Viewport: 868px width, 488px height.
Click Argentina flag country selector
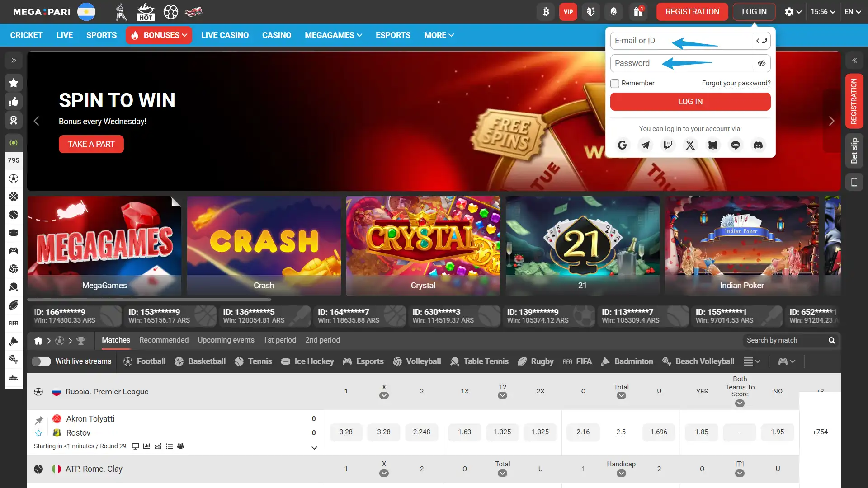coord(86,12)
